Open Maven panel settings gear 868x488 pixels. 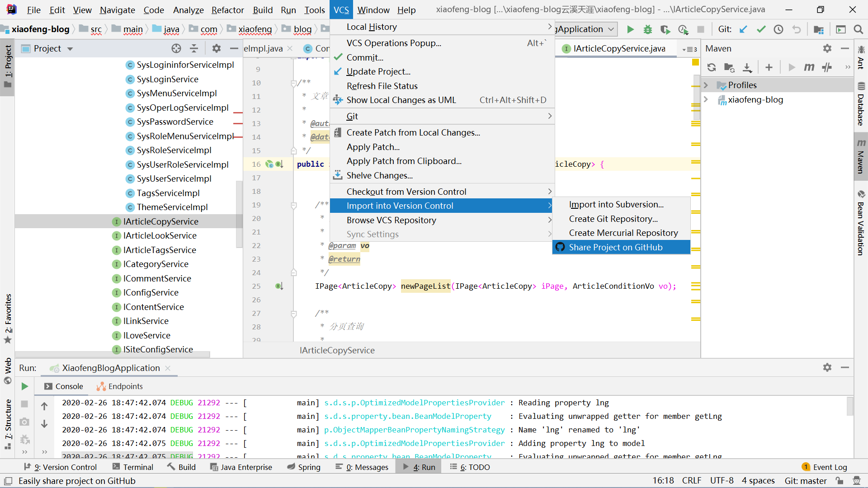click(x=827, y=48)
